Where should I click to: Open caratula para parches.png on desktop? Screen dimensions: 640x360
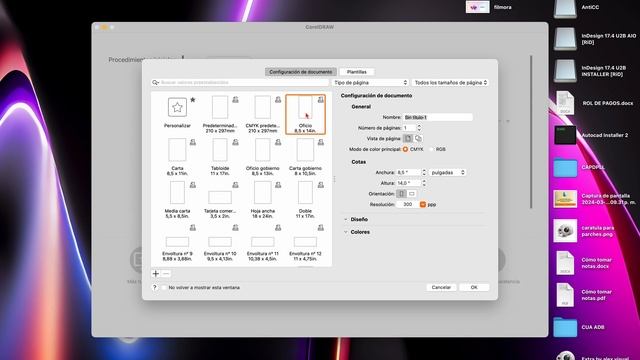pos(565,231)
